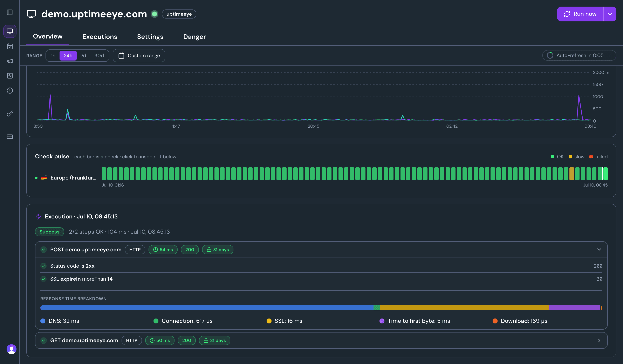The image size is (623, 364).
Task: Click the Run now button
Action: click(580, 14)
